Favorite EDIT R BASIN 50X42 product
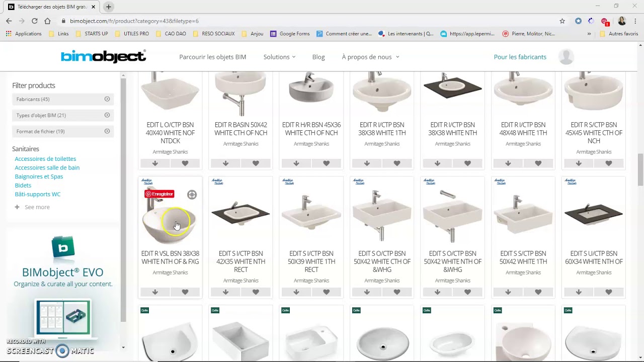Viewport: 644px width, 362px height. pyautogui.click(x=256, y=163)
